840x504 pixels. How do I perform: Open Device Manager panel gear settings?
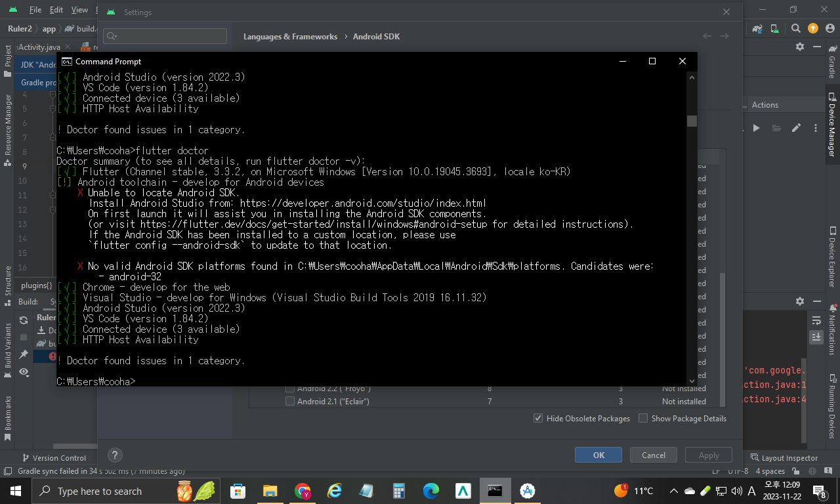tap(799, 47)
